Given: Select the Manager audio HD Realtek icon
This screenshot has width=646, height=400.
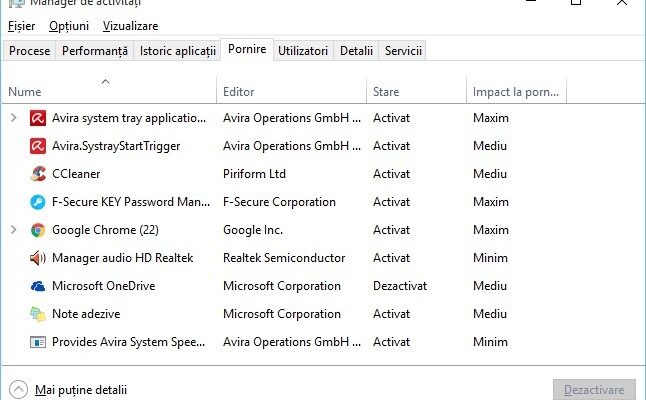Looking at the screenshot, I should coord(38,258).
